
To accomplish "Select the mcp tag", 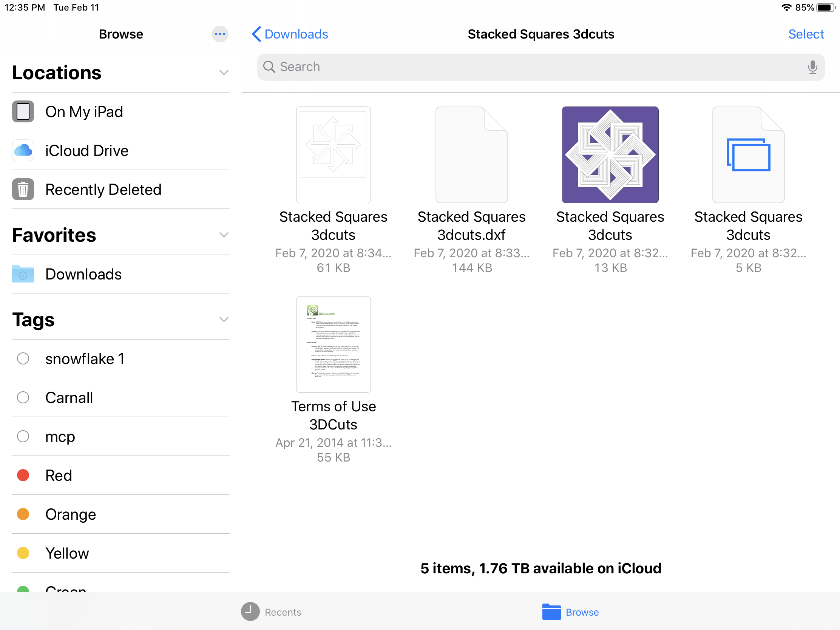I will [60, 436].
